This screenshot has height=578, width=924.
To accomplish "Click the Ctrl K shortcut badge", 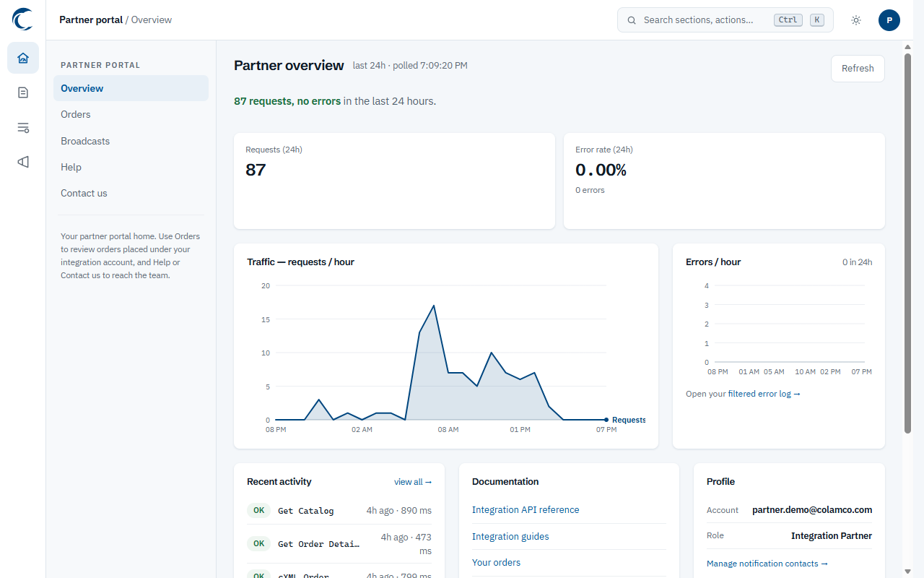I will point(798,20).
